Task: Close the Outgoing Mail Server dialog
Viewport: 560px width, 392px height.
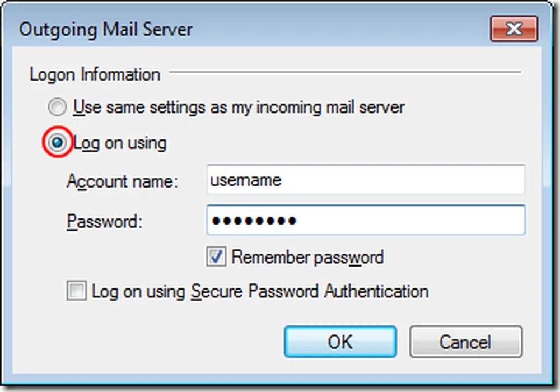Action: (x=514, y=29)
